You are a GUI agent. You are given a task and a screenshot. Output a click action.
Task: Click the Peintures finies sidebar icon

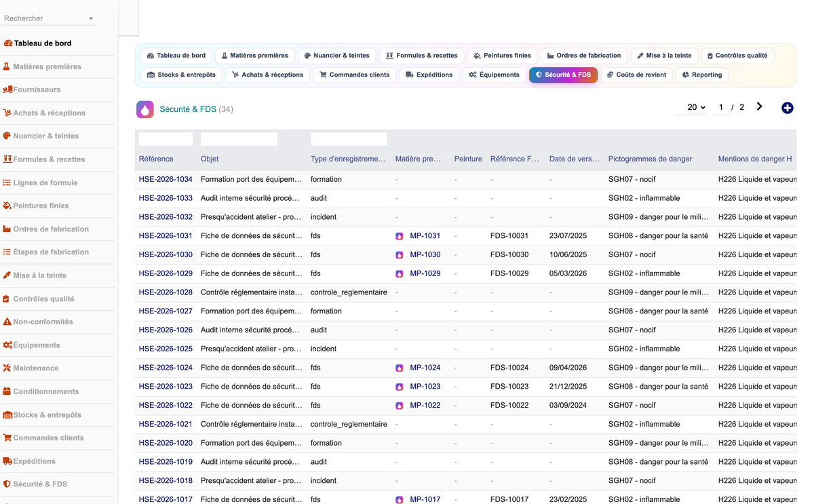(7, 206)
